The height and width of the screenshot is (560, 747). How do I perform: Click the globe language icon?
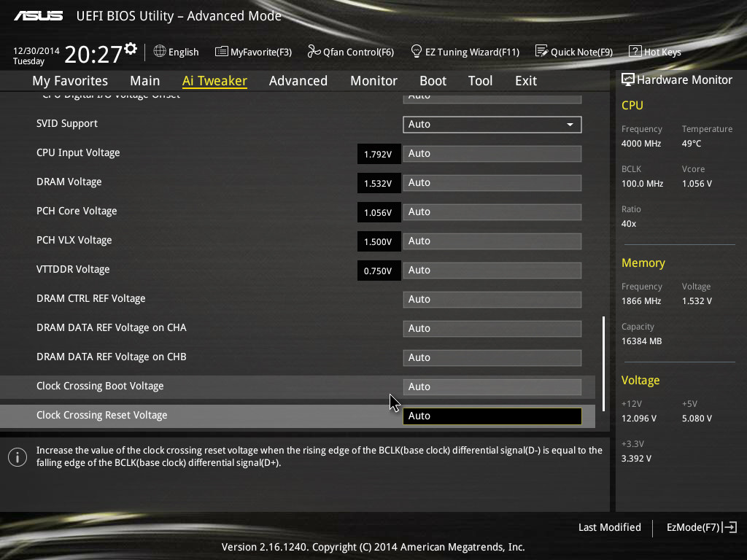[160, 51]
